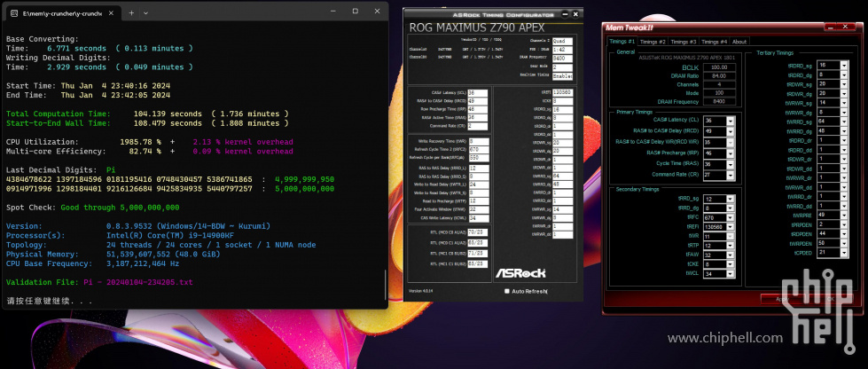Expand tWRWR_sg dropdown in Tertiary Timings

tap(844, 103)
